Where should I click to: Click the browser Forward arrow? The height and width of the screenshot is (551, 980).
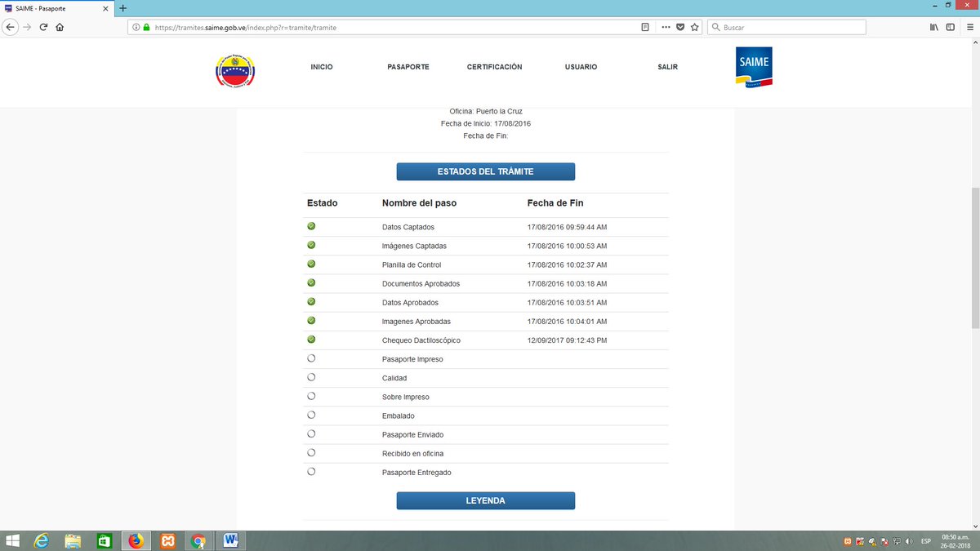[x=27, y=27]
